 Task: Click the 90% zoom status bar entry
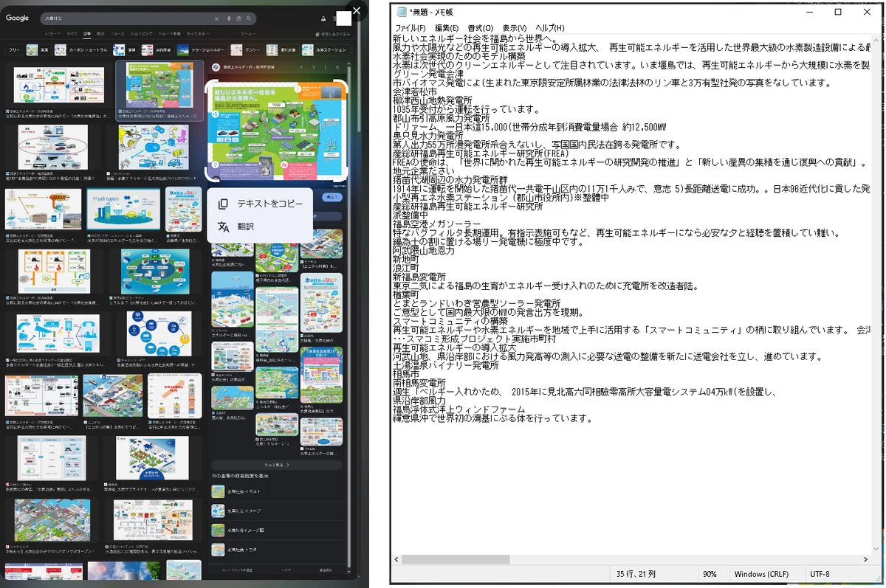click(710, 574)
